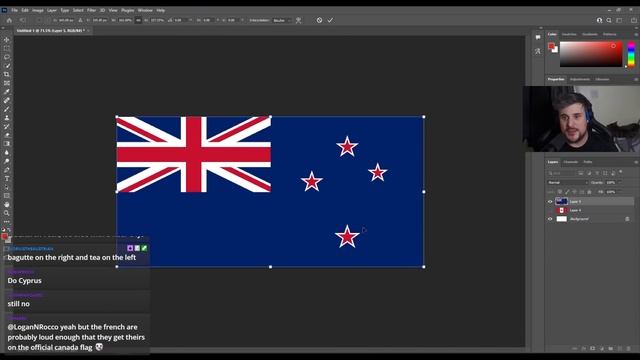Open the Color panel options menu
This screenshot has width=640, height=360.
coord(636,34)
